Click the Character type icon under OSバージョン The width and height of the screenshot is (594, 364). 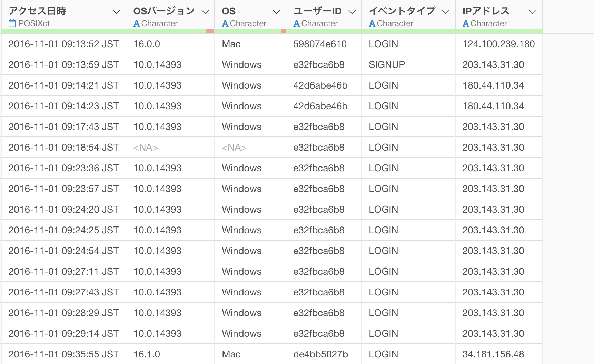pyautogui.click(x=137, y=23)
